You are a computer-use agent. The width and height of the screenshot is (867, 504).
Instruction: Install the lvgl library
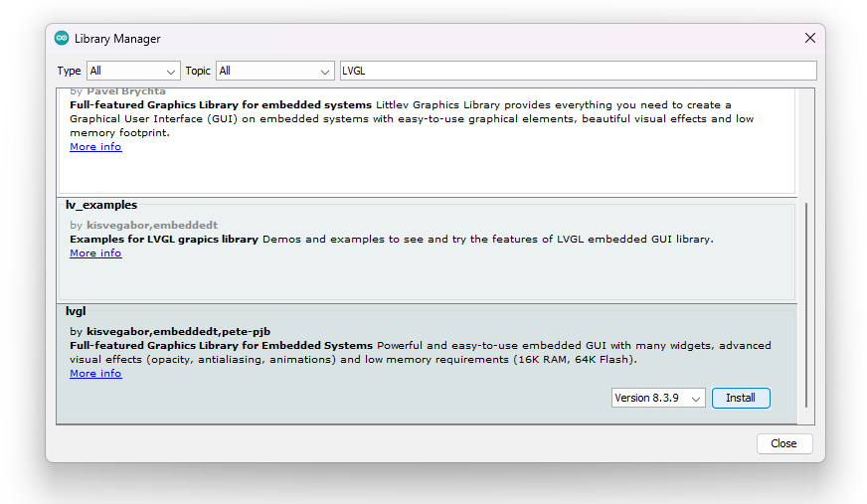coord(741,398)
